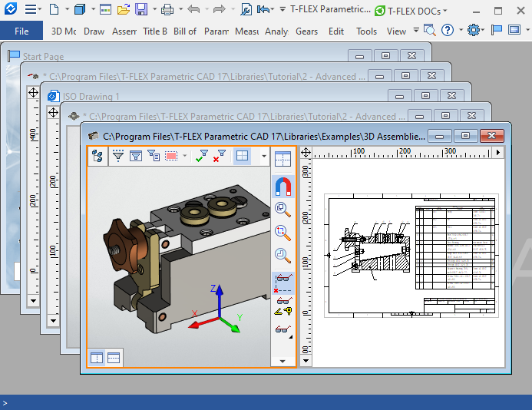This screenshot has height=410, width=532.
Task: Toggle the glasses hide-construction lines button
Action: click(x=283, y=283)
